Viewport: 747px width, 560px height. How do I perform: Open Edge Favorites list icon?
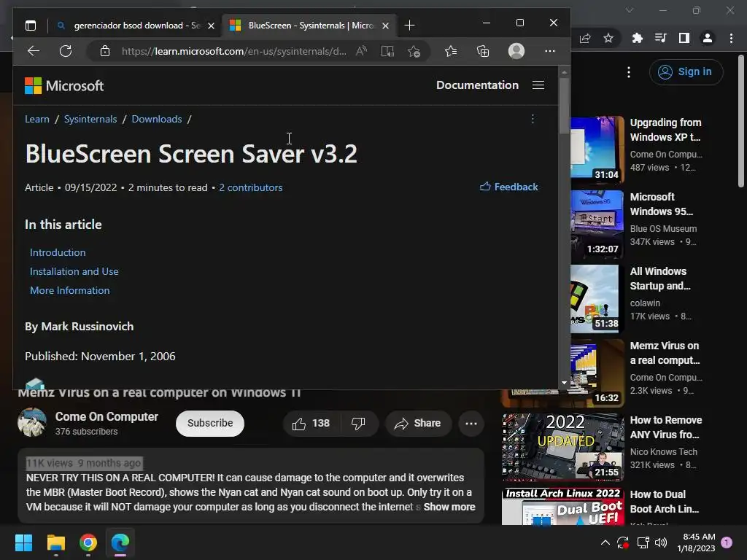pyautogui.click(x=451, y=51)
